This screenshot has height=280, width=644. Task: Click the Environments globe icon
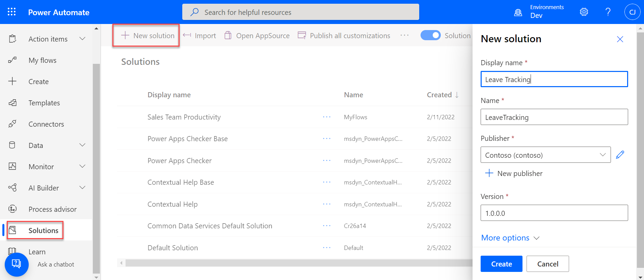coord(518,13)
